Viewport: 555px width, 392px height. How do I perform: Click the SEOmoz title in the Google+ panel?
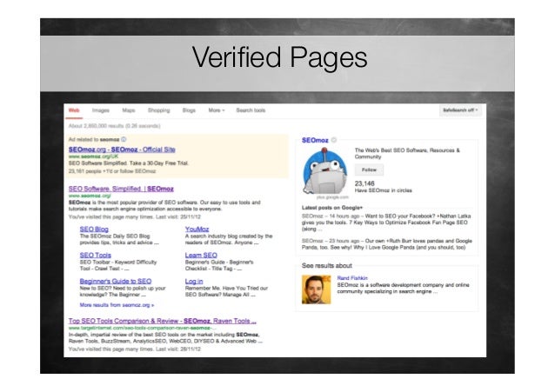pyautogui.click(x=315, y=141)
